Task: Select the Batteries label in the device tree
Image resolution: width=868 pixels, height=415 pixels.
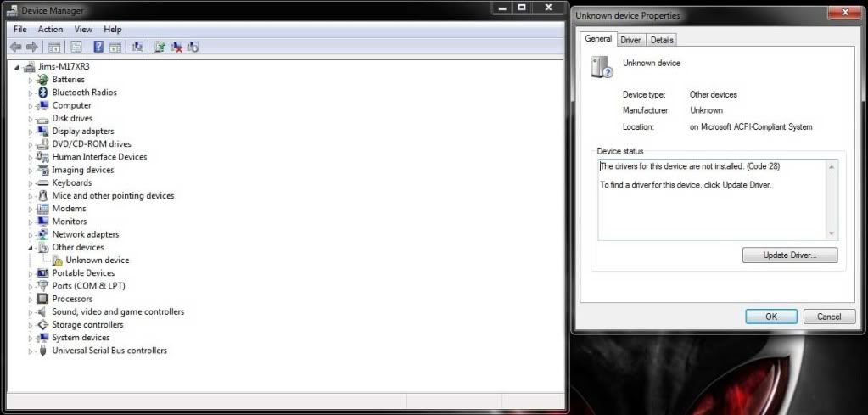Action: coord(68,80)
